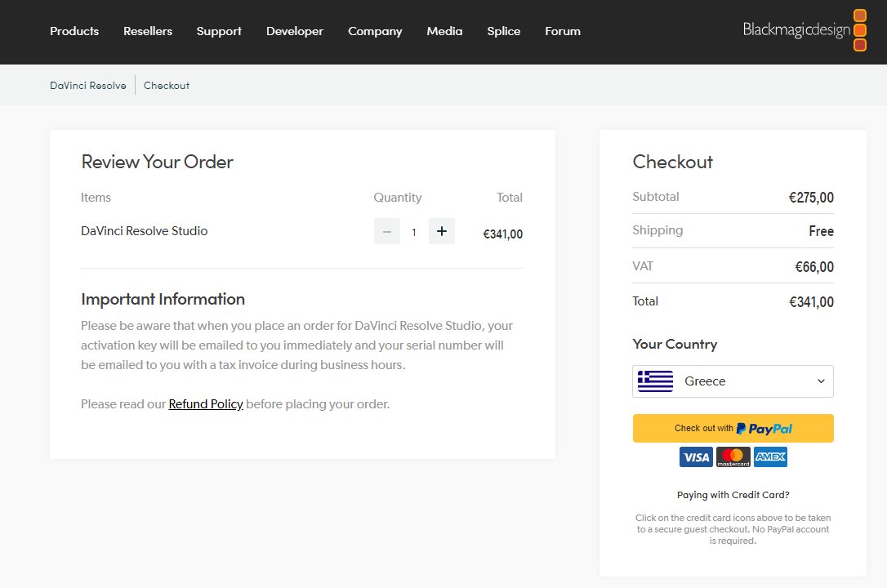This screenshot has width=887, height=588.
Task: Go back to DaVinci Resolve breadcrumb
Action: [88, 86]
